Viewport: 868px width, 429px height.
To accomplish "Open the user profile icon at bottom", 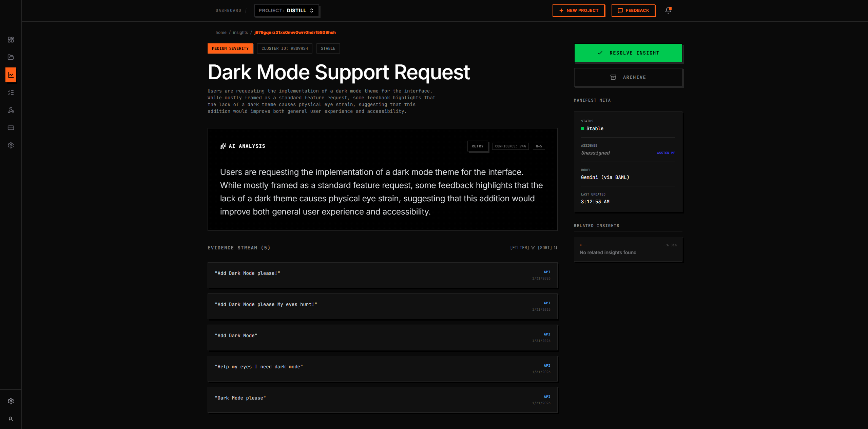I will [11, 419].
